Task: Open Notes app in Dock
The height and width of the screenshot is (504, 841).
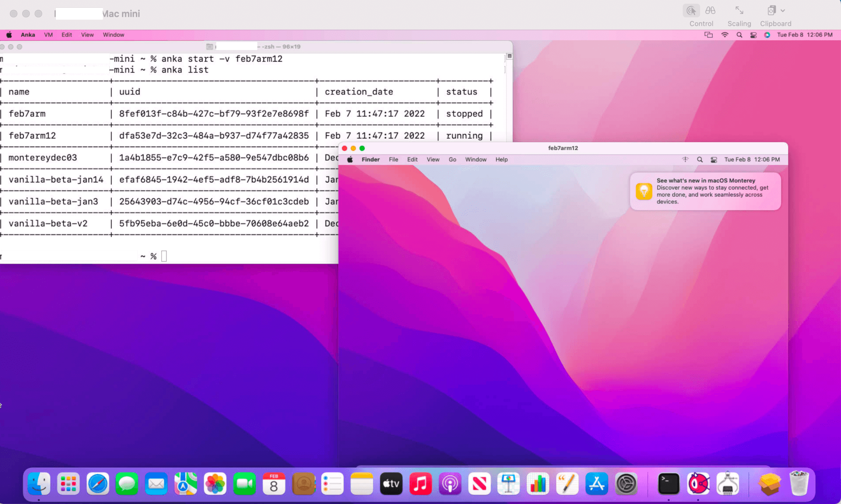Action: (362, 483)
